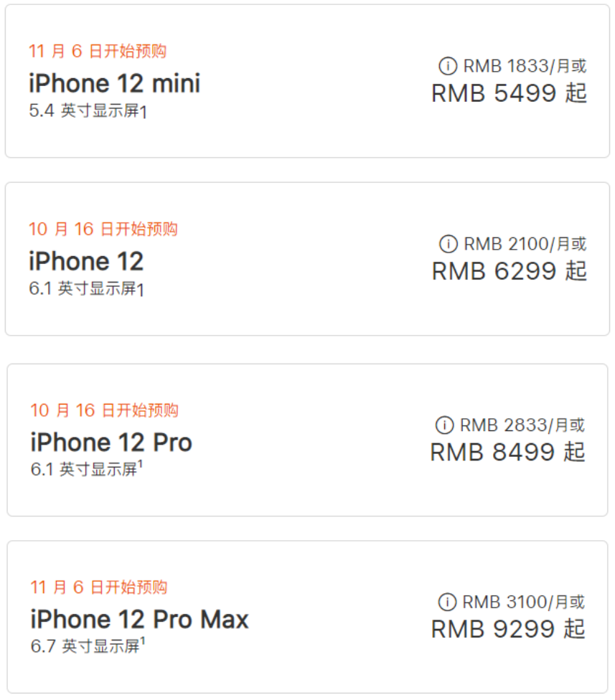Click iPhone 12 Pro's 10 月 16 日开始预购 label
The height and width of the screenshot is (700, 615).
pos(104,410)
